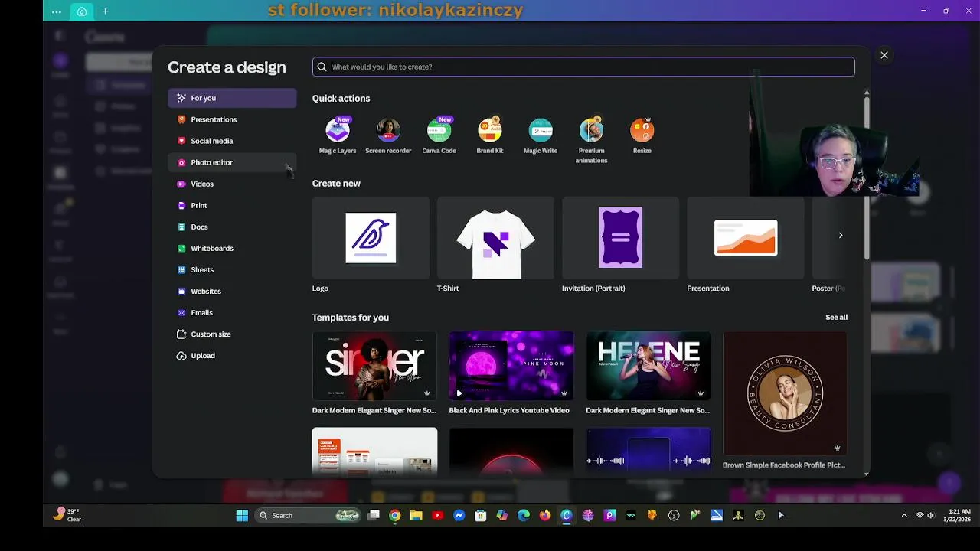Image resolution: width=980 pixels, height=551 pixels.
Task: Switch to Canva app in the taskbar
Action: pyautogui.click(x=566, y=515)
